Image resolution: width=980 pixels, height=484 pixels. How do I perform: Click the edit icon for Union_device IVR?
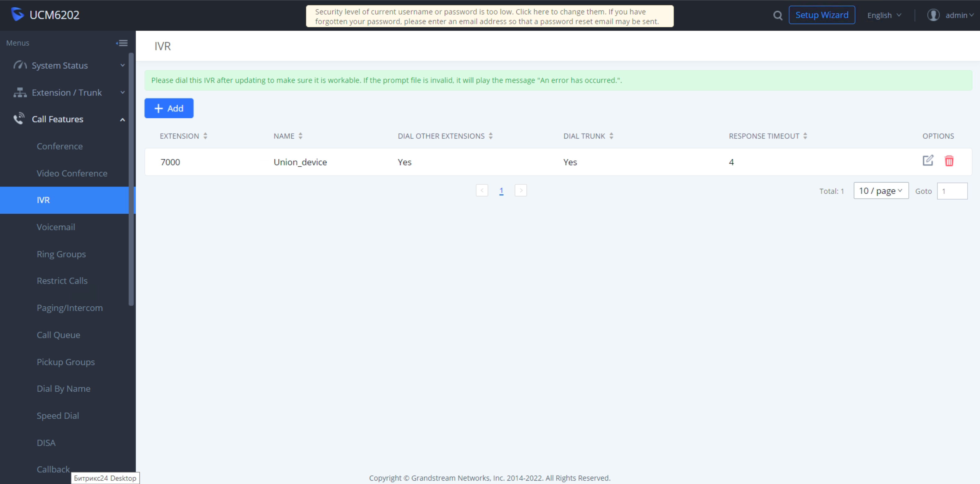928,161
